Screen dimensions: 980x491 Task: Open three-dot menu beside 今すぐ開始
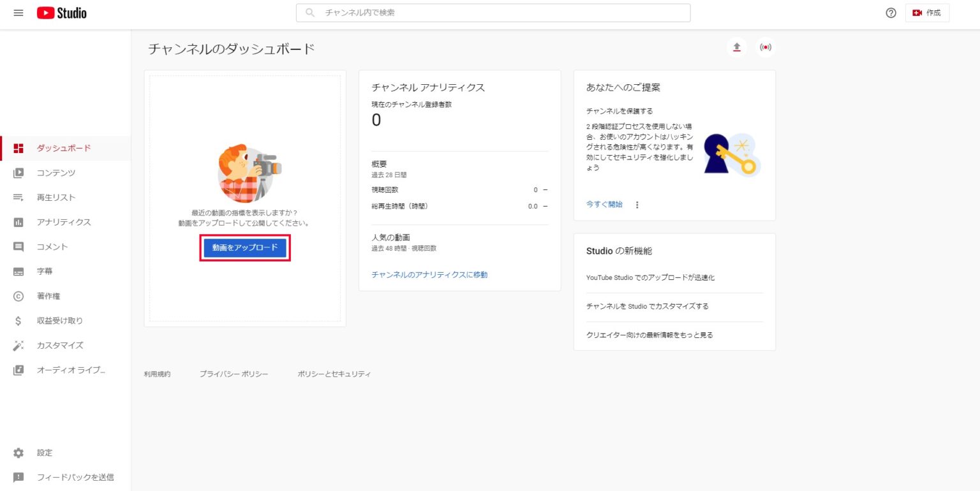tap(637, 205)
